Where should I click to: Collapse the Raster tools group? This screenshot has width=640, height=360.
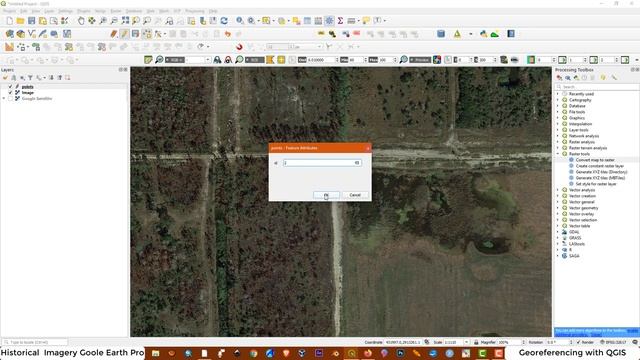click(x=558, y=154)
